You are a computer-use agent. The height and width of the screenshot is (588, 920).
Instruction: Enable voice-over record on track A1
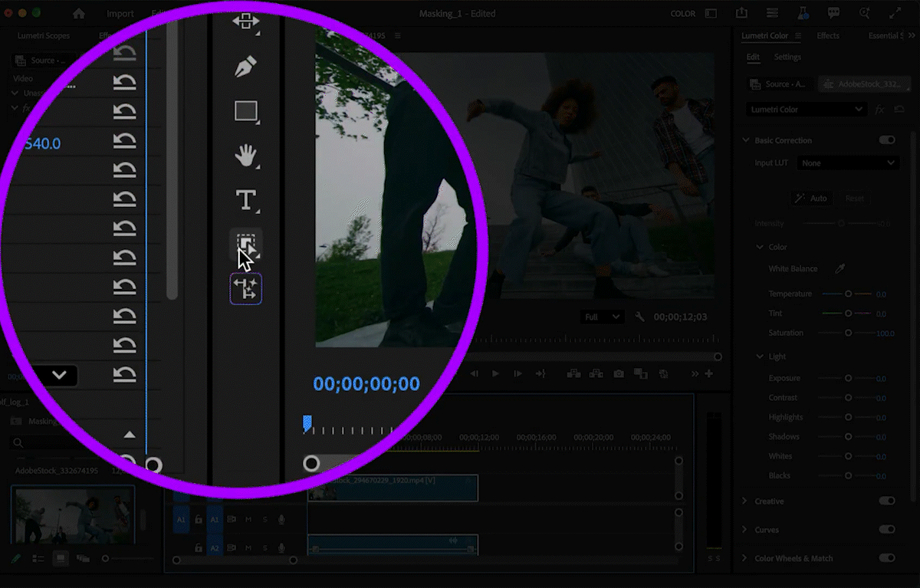281,520
